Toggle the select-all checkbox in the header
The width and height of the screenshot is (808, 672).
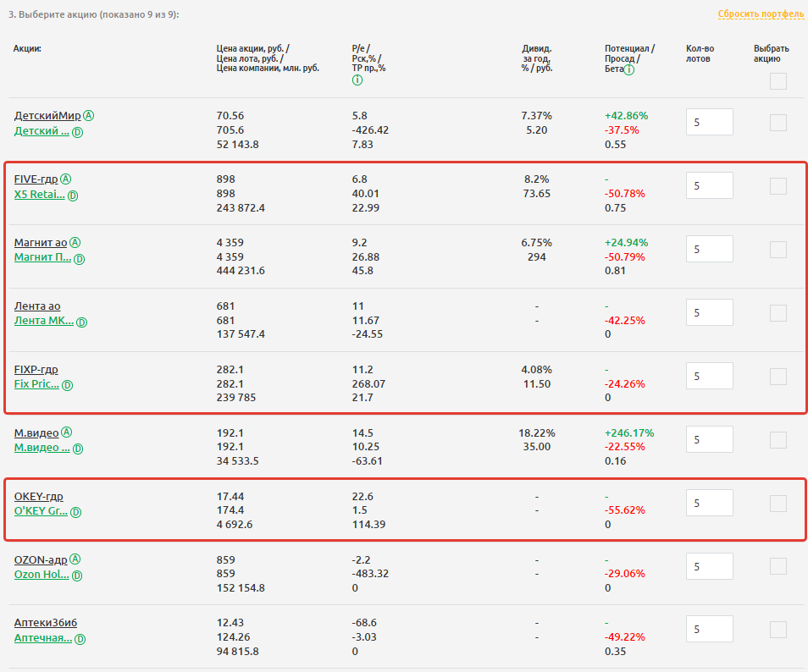pyautogui.click(x=778, y=81)
